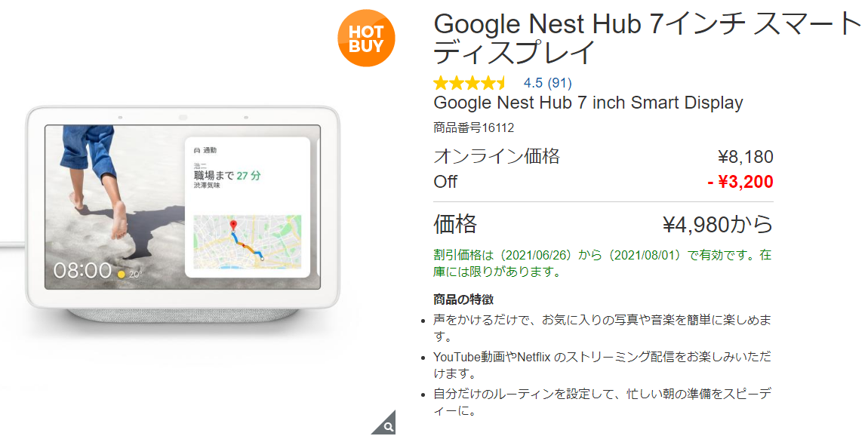Click the English name Google Nest Hub 7 inch Smart Display

click(x=588, y=103)
